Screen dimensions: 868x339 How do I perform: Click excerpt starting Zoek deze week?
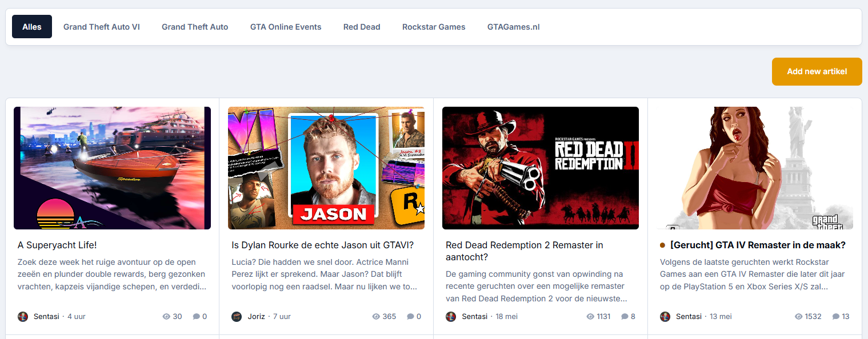112,275
